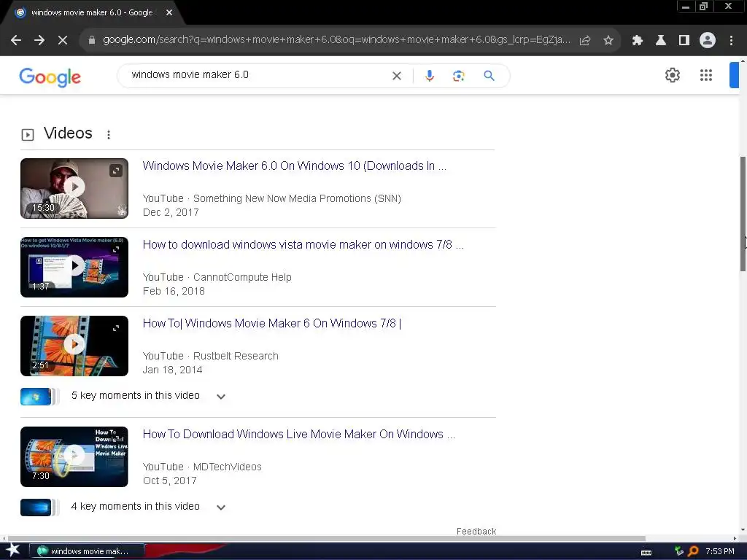
Task: Click Something New Now Media Promotions (SNN) text
Action: point(297,198)
